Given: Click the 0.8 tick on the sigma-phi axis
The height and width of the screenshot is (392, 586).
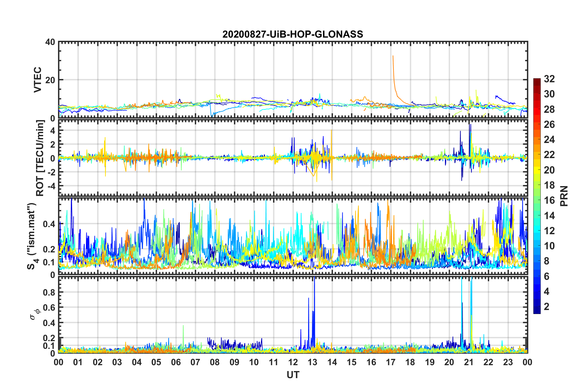Looking at the screenshot, I should tap(49, 292).
